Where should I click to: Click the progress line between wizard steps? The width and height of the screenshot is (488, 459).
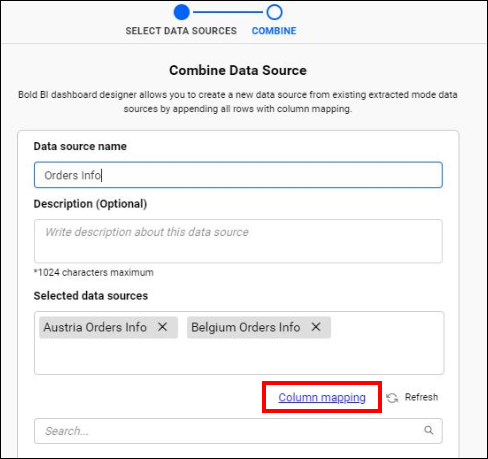tap(228, 12)
